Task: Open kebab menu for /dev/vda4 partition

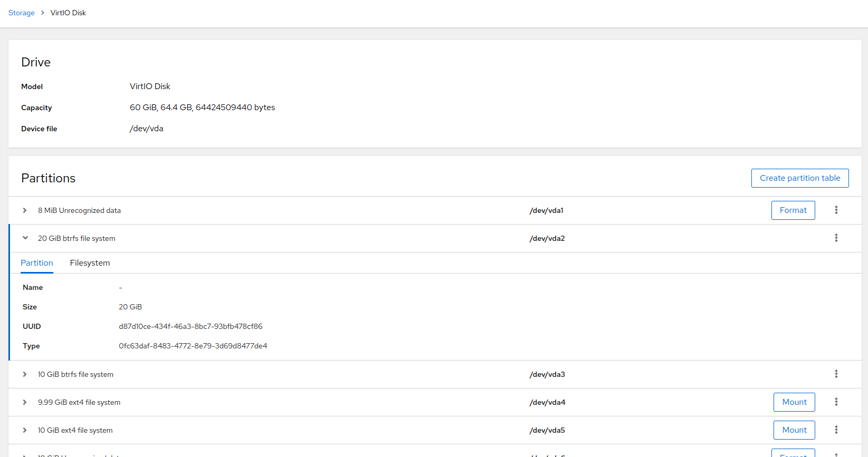Action: 836,402
